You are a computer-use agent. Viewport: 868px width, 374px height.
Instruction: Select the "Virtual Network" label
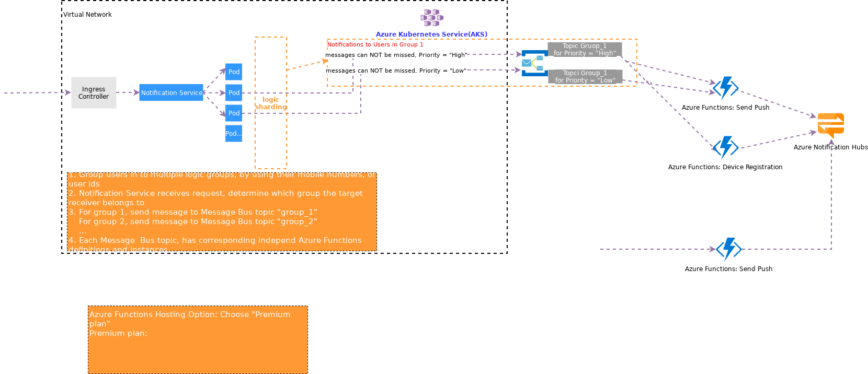[87, 15]
